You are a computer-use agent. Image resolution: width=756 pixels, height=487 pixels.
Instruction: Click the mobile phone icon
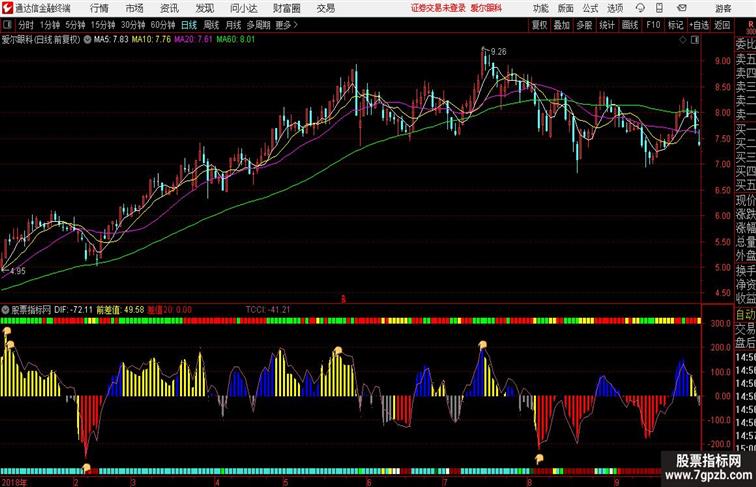point(660,8)
